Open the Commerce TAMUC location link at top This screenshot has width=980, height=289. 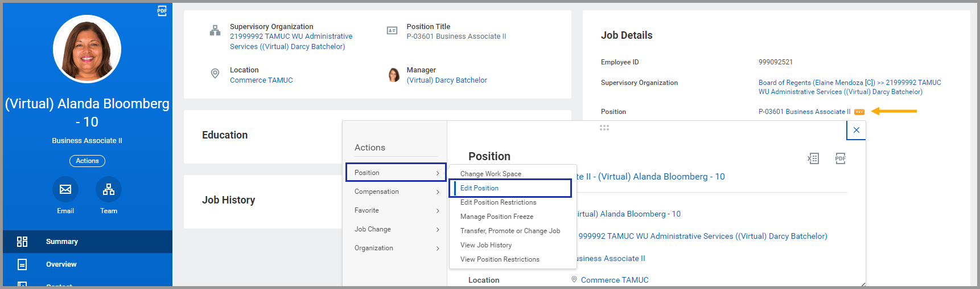pyautogui.click(x=261, y=80)
